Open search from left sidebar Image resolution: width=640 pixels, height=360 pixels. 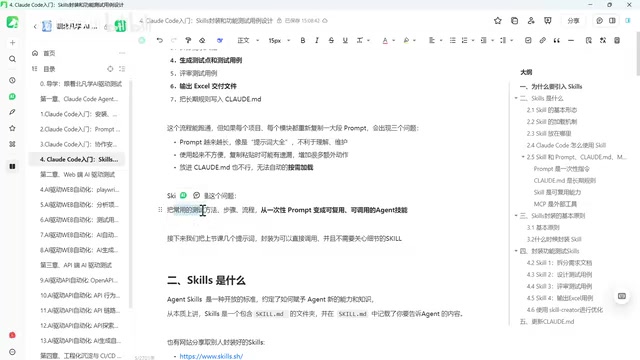(x=13, y=59)
